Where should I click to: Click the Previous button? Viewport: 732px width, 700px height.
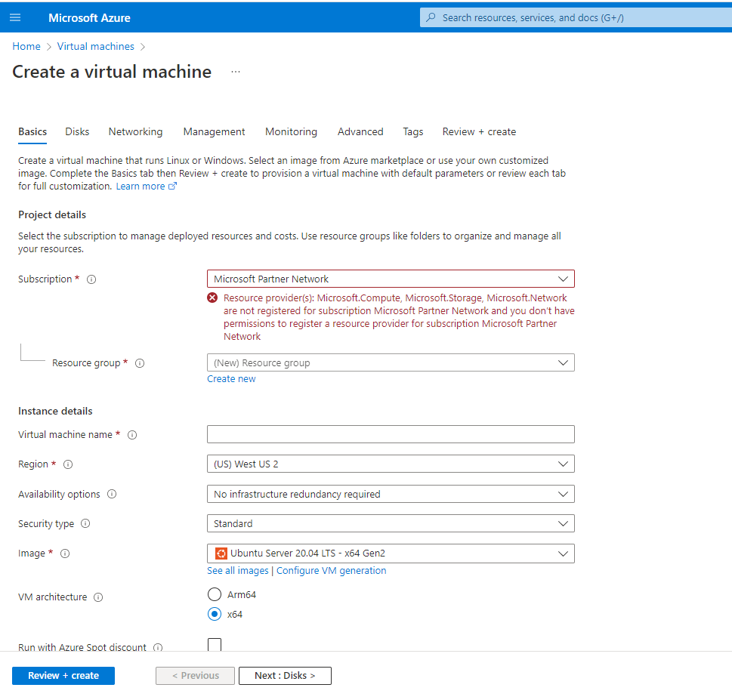(195, 676)
